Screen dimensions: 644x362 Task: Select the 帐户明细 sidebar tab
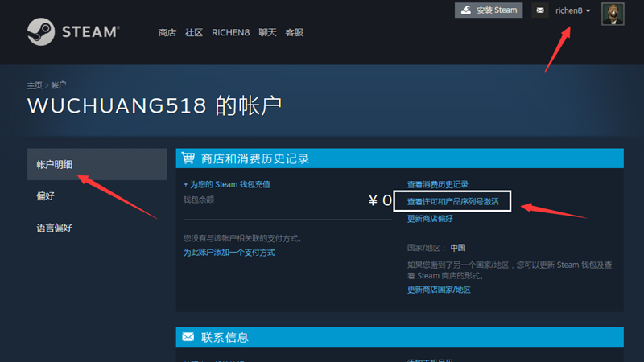(55, 164)
